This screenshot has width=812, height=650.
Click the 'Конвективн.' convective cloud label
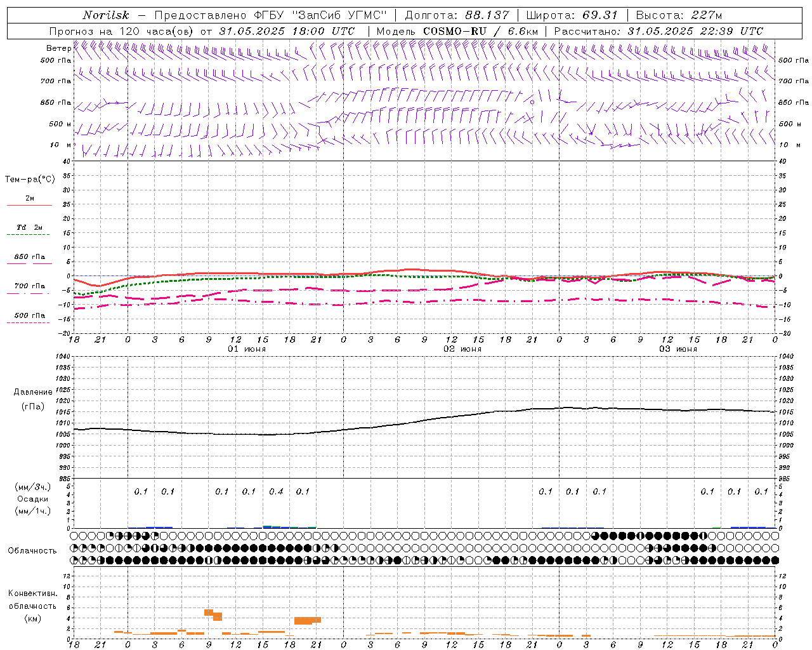click(x=33, y=594)
